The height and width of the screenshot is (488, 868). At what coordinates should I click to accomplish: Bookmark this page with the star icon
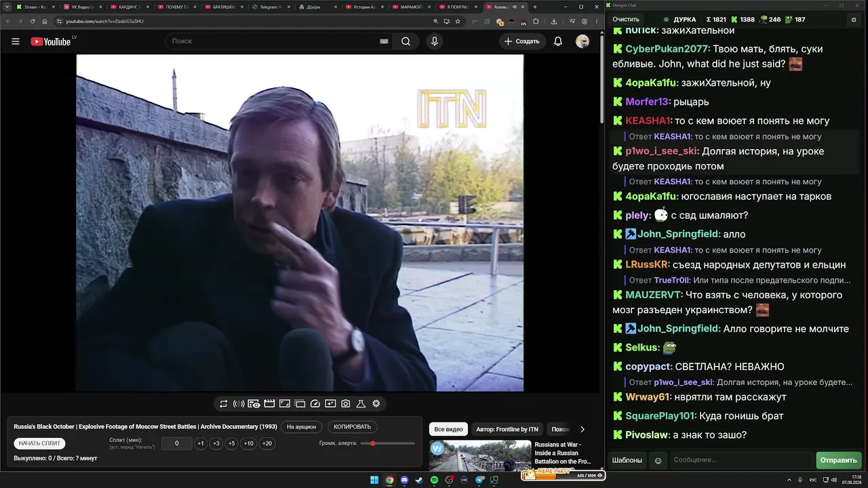point(458,21)
